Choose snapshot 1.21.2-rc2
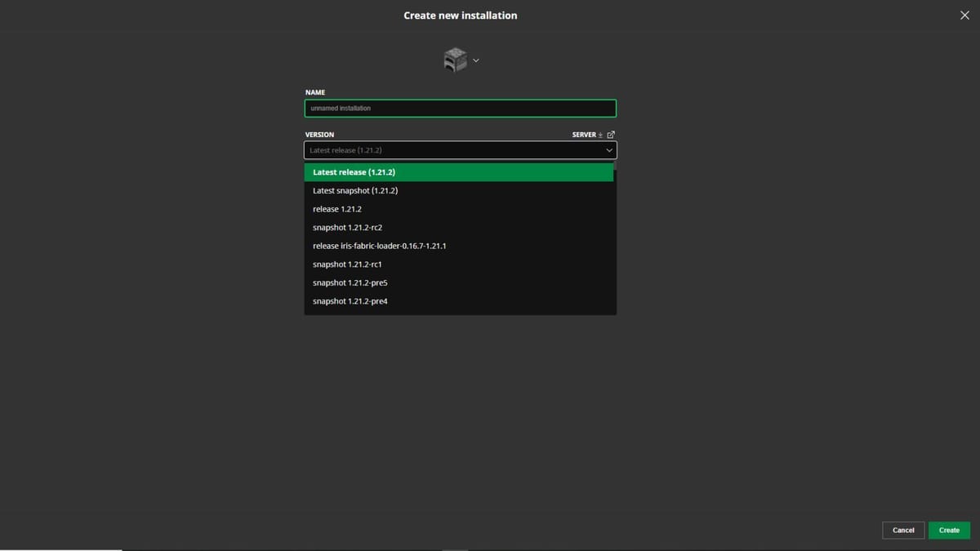980x551 pixels. (x=460, y=227)
